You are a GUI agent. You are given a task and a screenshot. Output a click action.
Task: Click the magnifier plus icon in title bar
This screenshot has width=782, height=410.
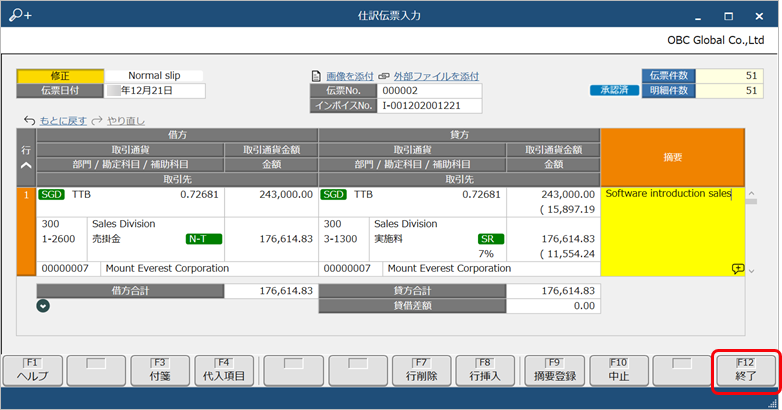tap(20, 15)
